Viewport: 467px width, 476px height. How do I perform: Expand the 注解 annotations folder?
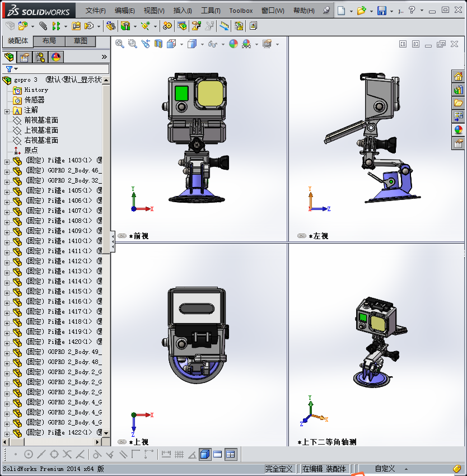7,111
